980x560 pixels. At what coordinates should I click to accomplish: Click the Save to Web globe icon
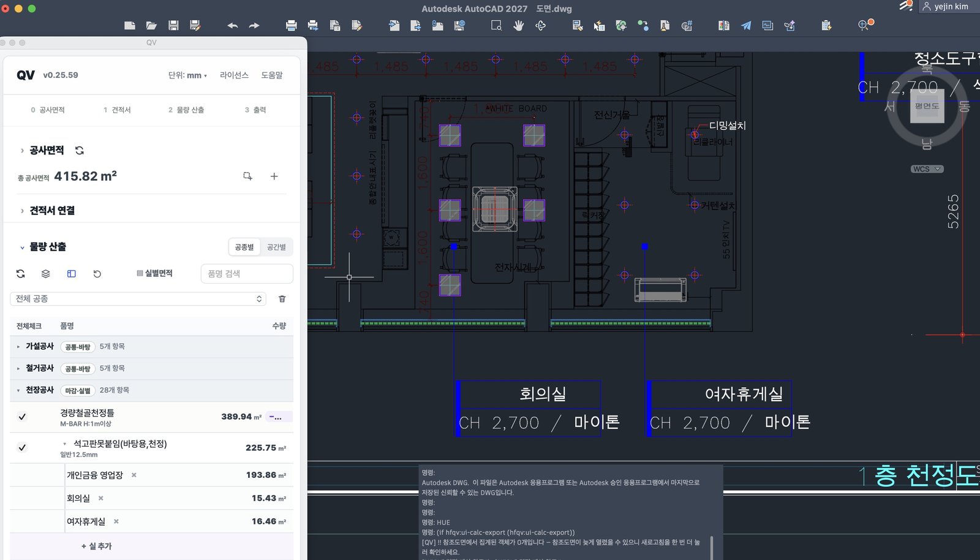pyautogui.click(x=459, y=25)
